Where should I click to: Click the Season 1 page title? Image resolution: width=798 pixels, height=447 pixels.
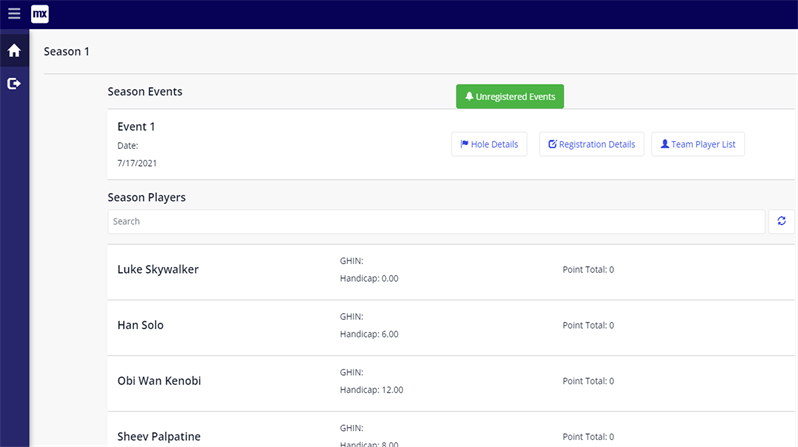67,51
